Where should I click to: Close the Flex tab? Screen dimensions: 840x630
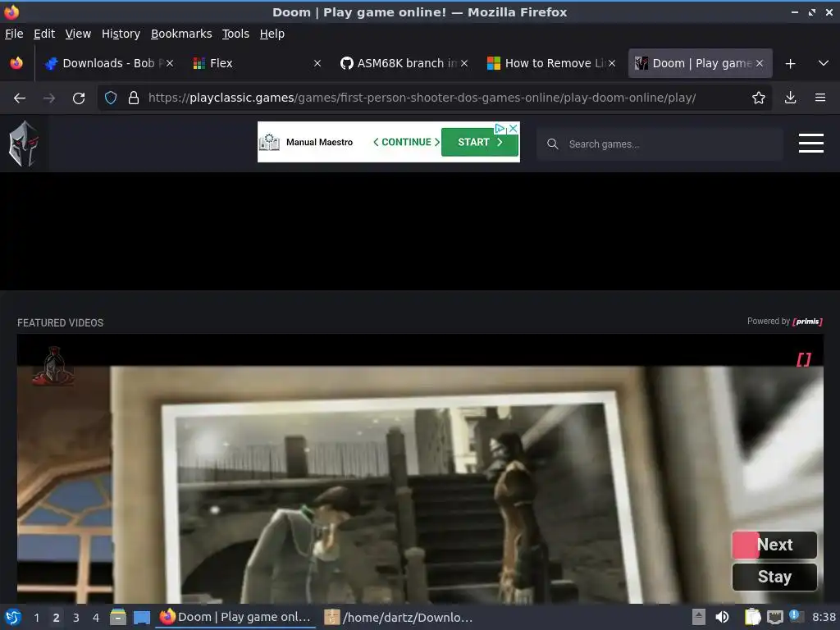[x=317, y=63]
